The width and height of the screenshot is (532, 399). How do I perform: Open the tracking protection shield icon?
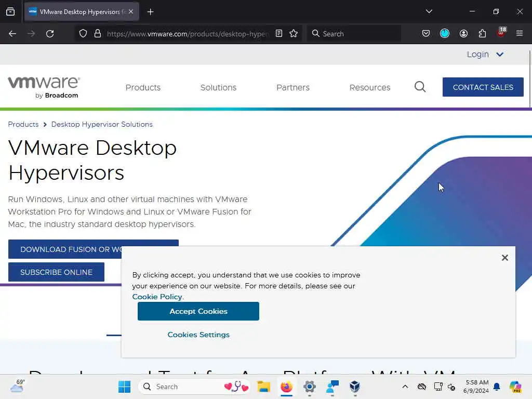[83, 34]
